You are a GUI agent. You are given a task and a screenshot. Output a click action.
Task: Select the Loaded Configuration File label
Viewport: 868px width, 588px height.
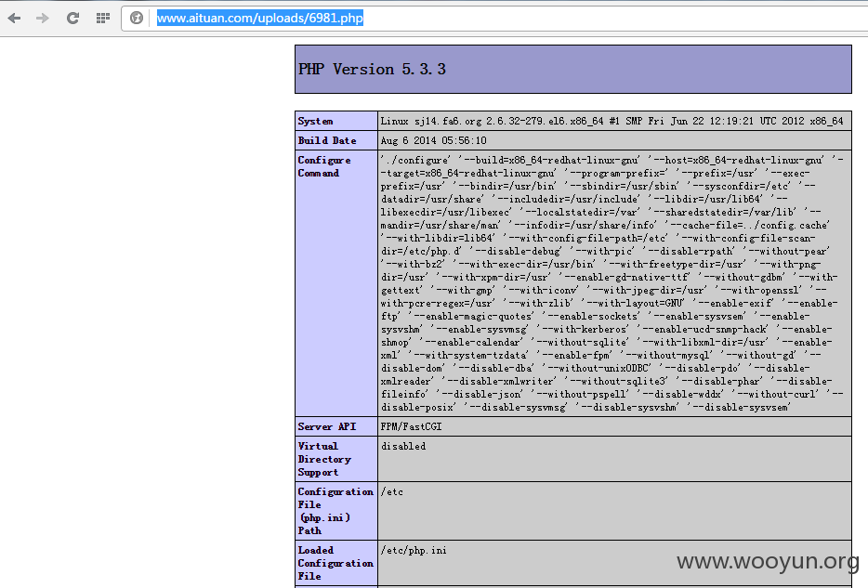click(x=335, y=563)
